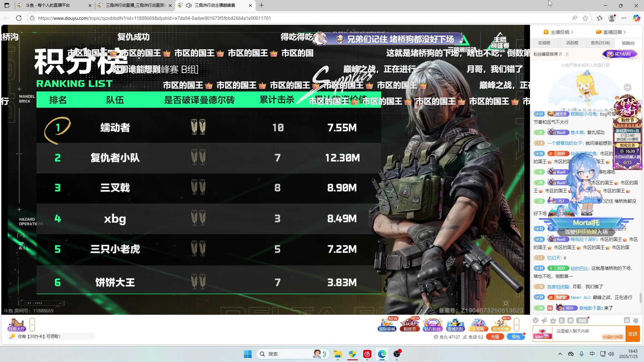Click 成为钻粉 become diamond fan button

tap(620, 54)
